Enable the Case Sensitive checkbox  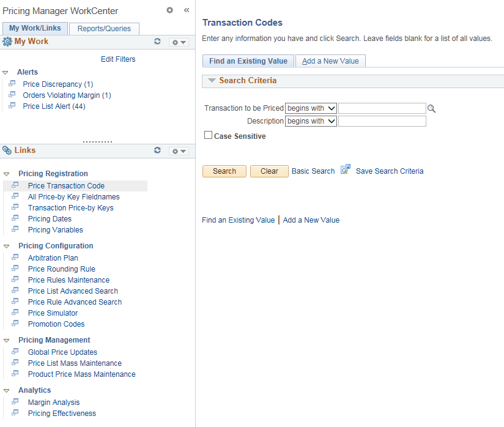(x=207, y=135)
